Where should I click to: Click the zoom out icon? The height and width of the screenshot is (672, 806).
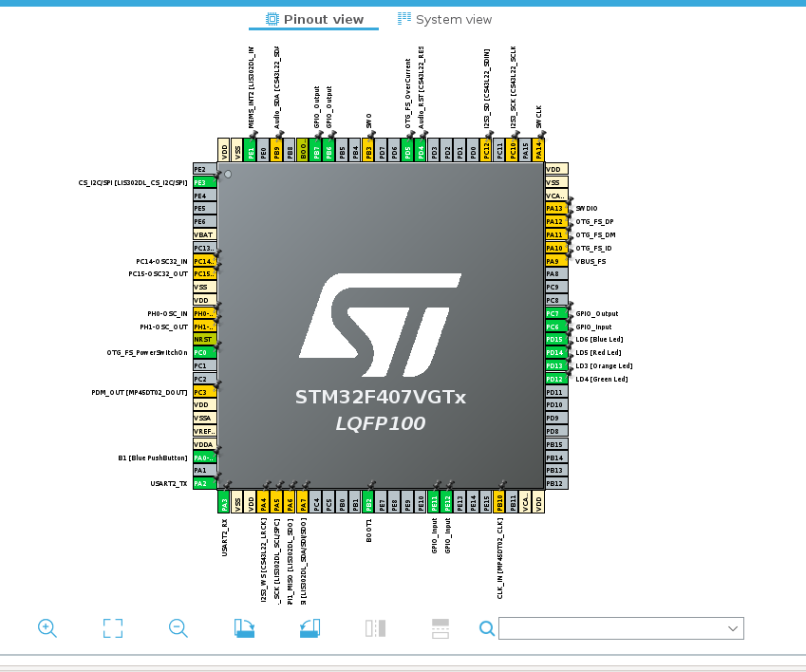[x=178, y=627]
